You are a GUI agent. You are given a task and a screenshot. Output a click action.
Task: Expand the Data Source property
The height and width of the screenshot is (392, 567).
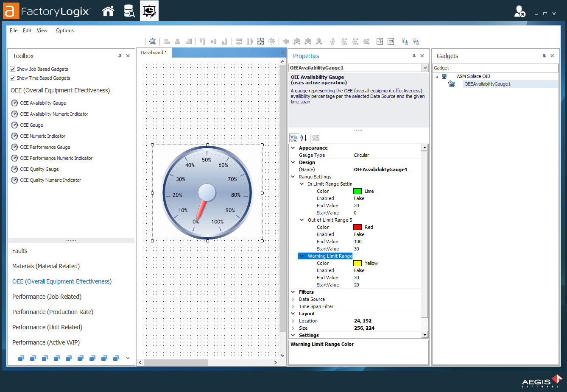[x=293, y=299]
